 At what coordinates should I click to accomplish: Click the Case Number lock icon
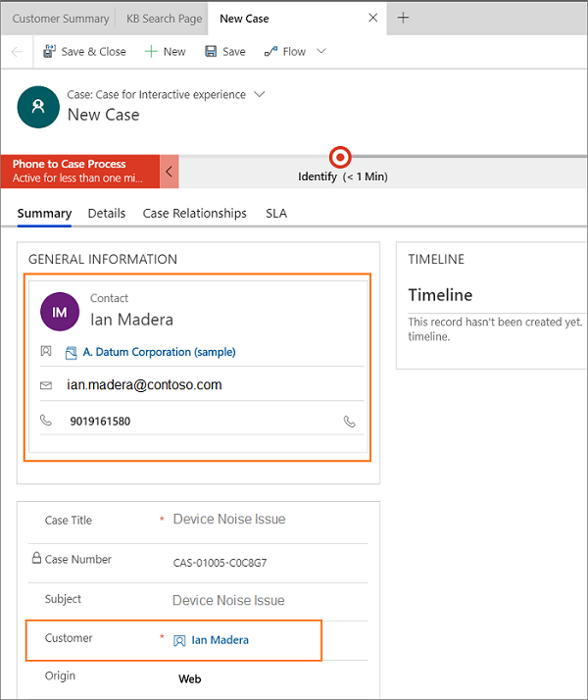click(x=36, y=558)
